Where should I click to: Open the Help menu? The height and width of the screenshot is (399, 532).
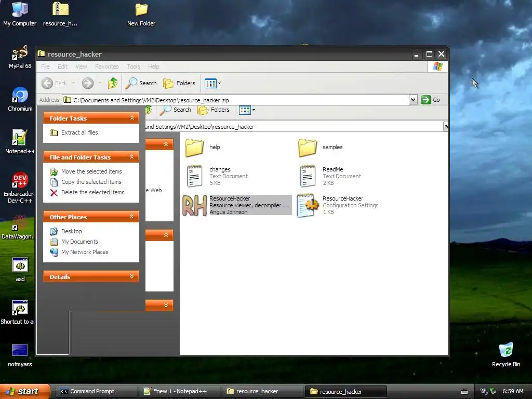pos(153,66)
